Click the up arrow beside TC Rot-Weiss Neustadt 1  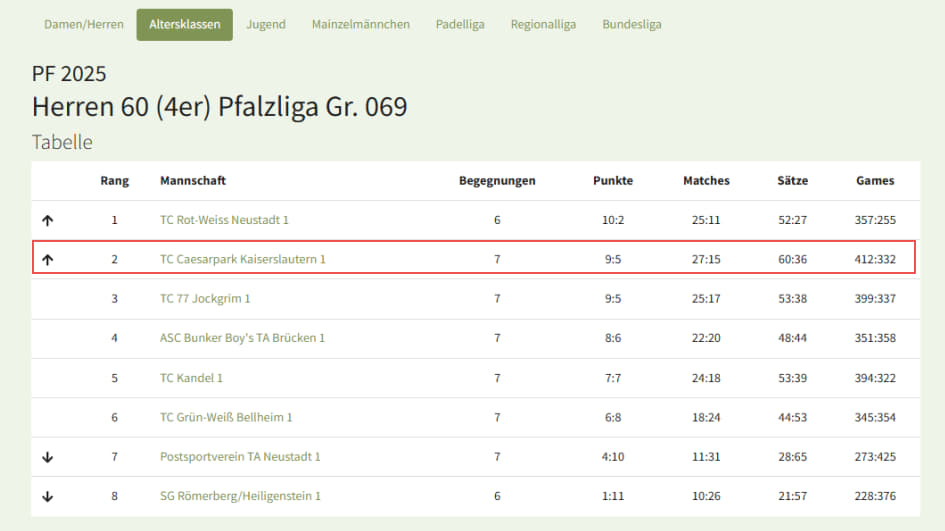click(x=48, y=221)
